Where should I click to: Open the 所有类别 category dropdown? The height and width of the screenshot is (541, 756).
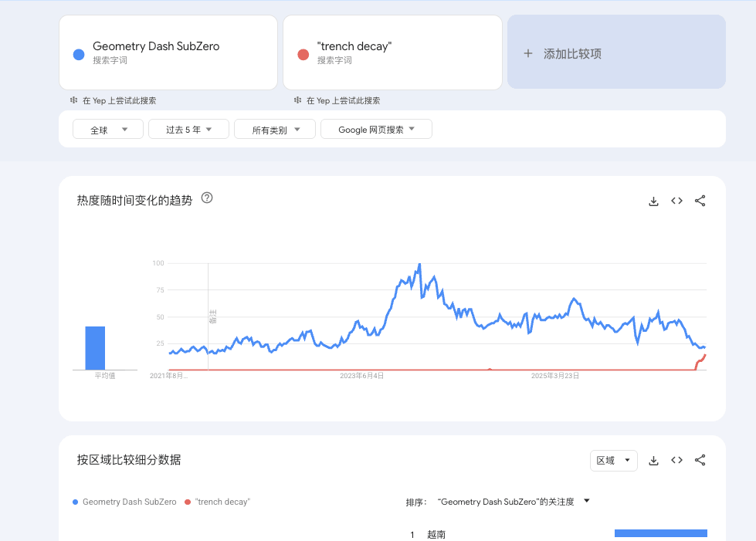point(275,129)
